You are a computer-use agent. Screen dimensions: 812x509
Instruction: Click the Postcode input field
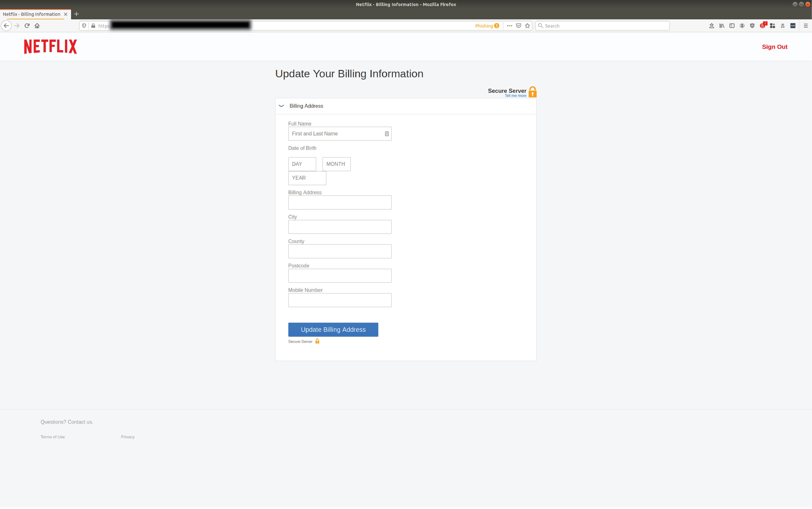(x=340, y=276)
